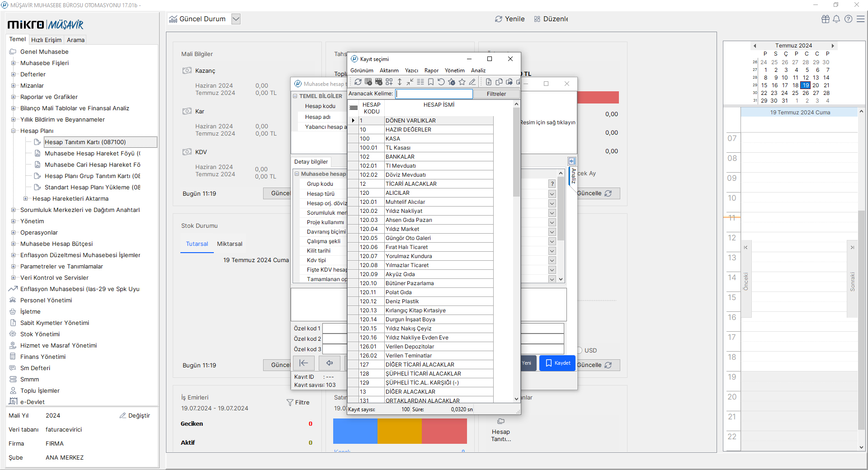Open the Güncel Durum dropdown arrow
Image resolution: width=868 pixels, height=470 pixels.
pos(236,19)
